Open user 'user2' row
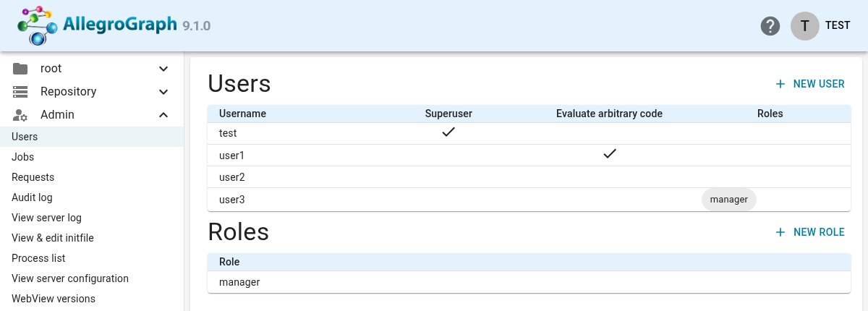Viewport: 868px width, 311px height. tap(529, 176)
